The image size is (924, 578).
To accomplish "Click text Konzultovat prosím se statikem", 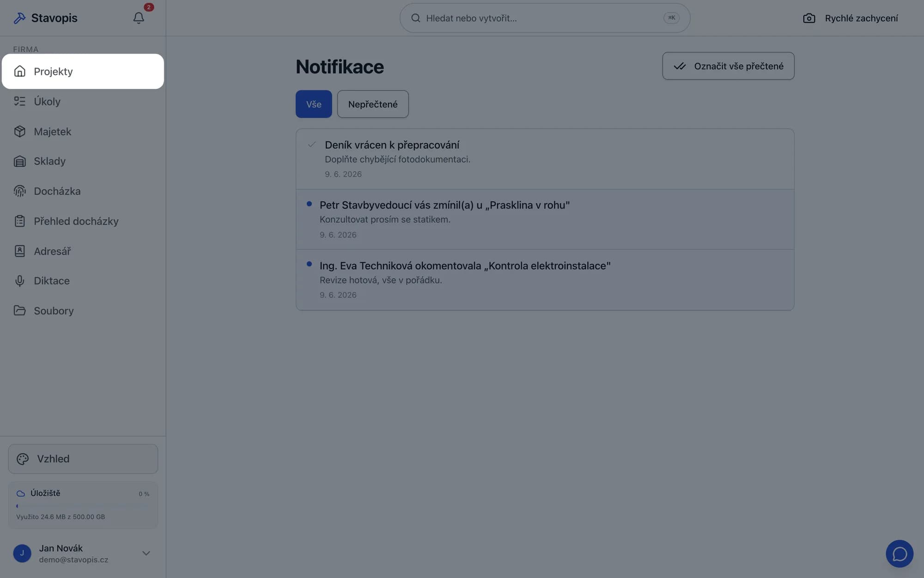I will click(x=385, y=220).
